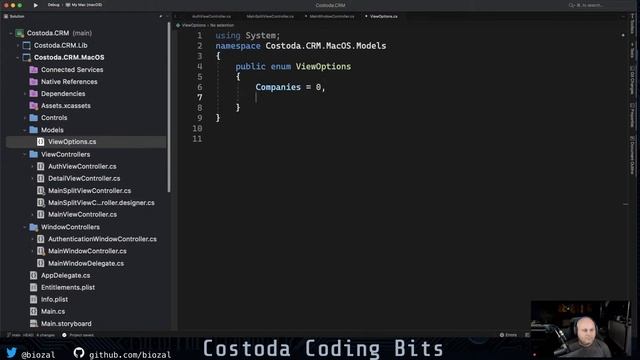Click the Controls folder icon
Screen dimensions: 640x360
click(x=34, y=118)
